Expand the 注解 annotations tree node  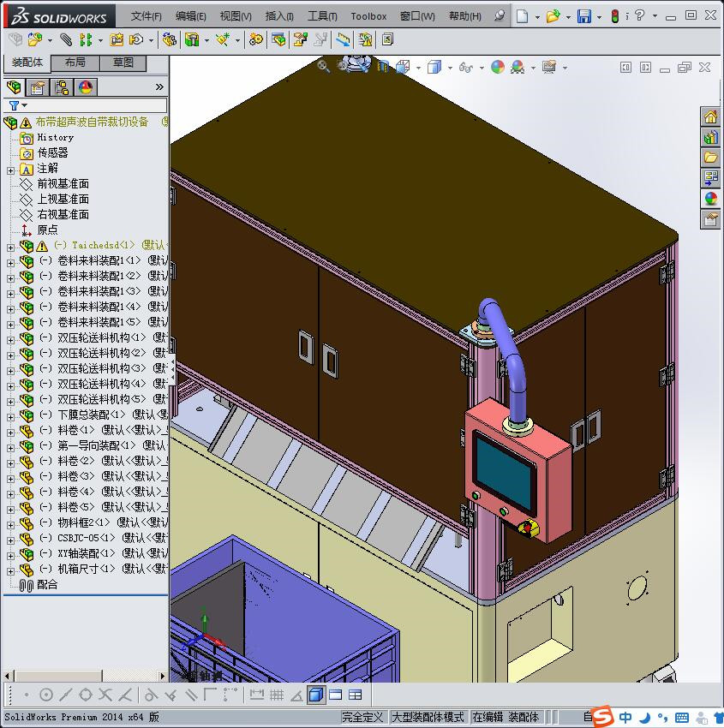click(10, 170)
